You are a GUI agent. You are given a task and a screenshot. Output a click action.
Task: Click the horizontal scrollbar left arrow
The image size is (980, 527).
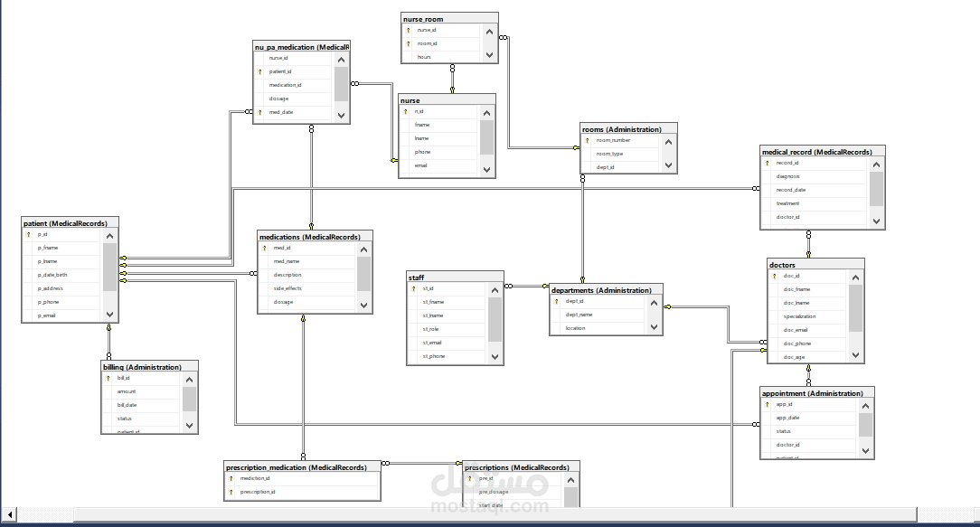(9, 514)
